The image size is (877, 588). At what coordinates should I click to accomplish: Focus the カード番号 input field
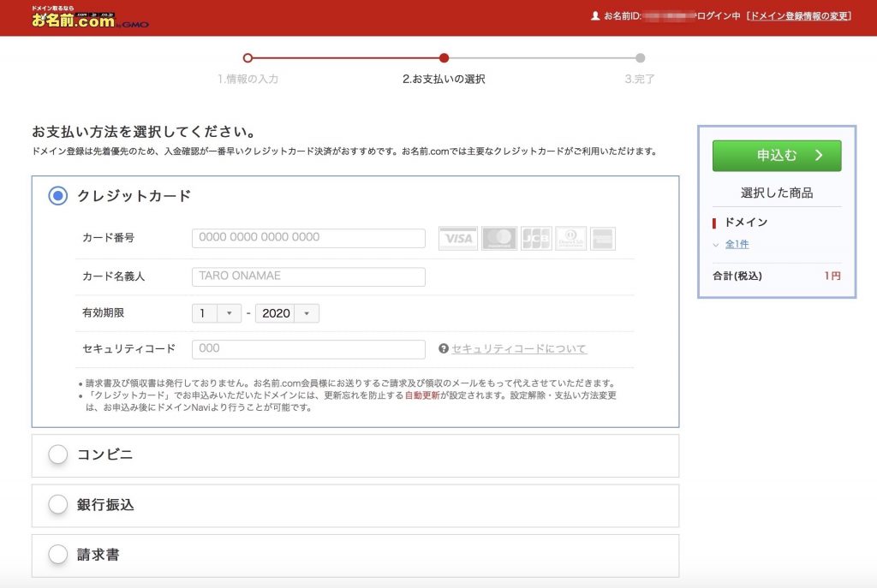pyautogui.click(x=308, y=238)
